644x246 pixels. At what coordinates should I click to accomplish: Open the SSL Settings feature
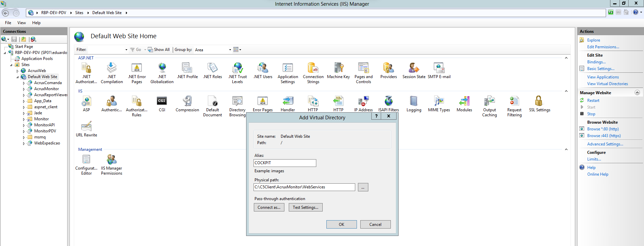[x=540, y=104]
